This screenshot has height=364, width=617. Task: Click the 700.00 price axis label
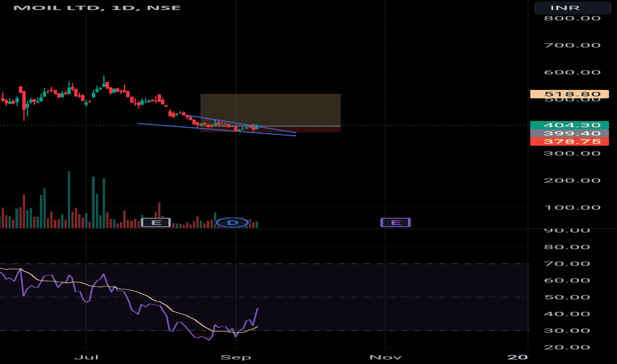coord(572,45)
